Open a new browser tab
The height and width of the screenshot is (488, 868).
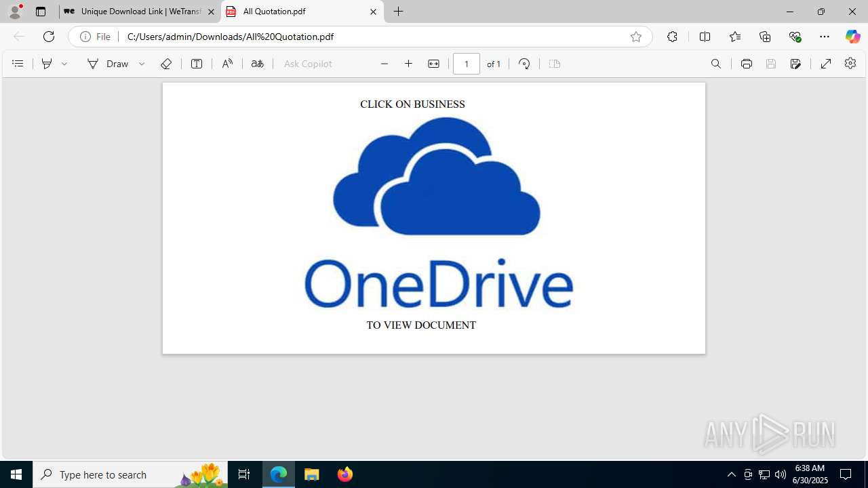399,12
